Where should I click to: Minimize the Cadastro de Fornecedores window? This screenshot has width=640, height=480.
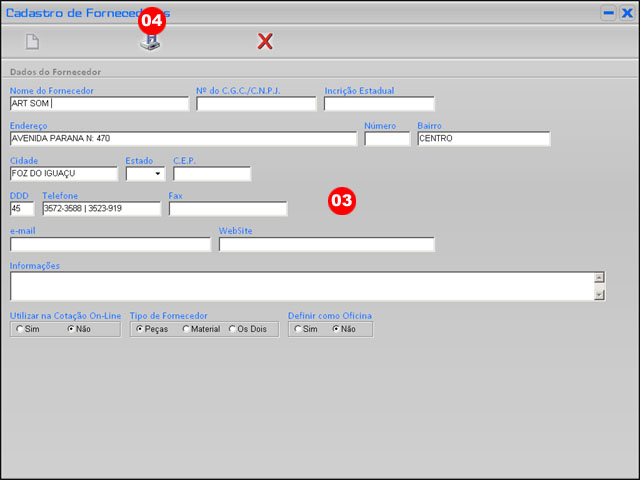(x=607, y=13)
